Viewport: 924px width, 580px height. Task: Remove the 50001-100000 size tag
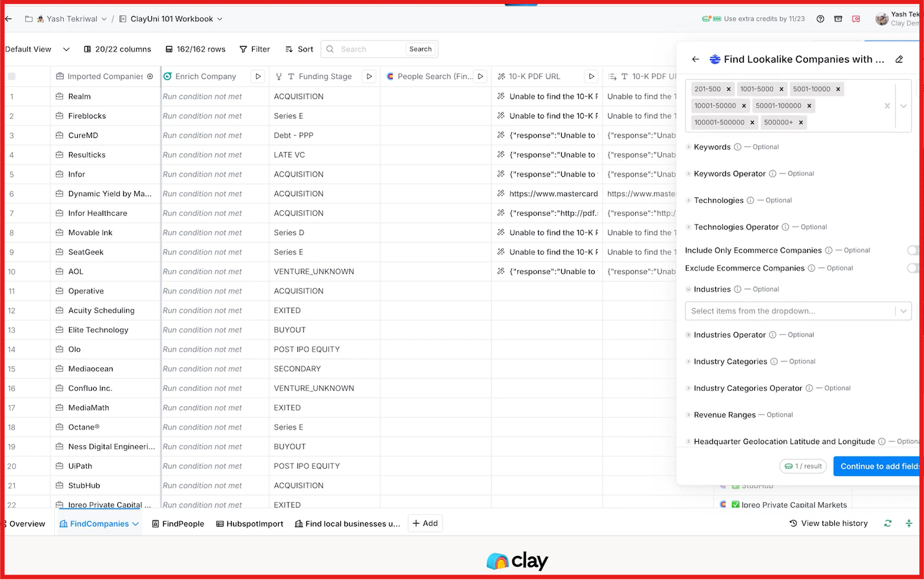pos(809,106)
